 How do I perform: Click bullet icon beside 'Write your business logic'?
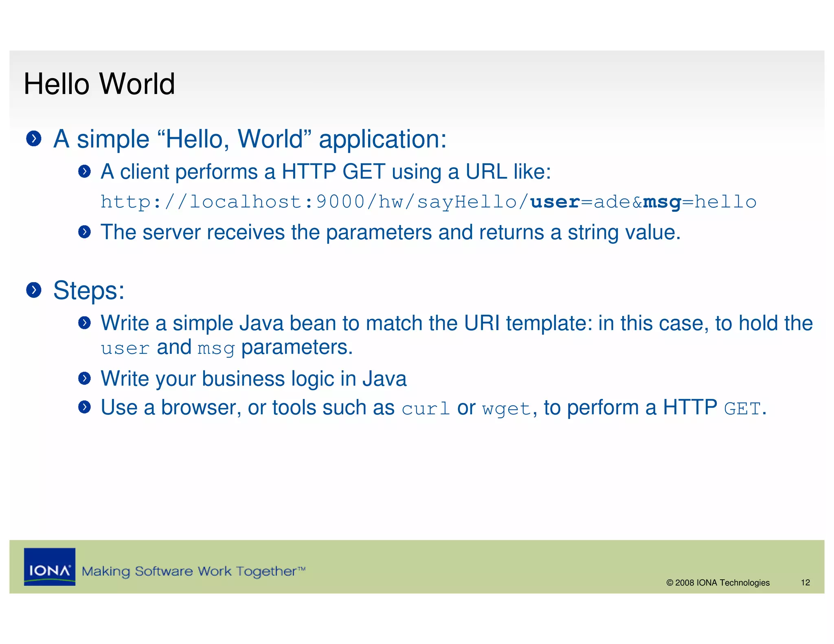pos(84,379)
